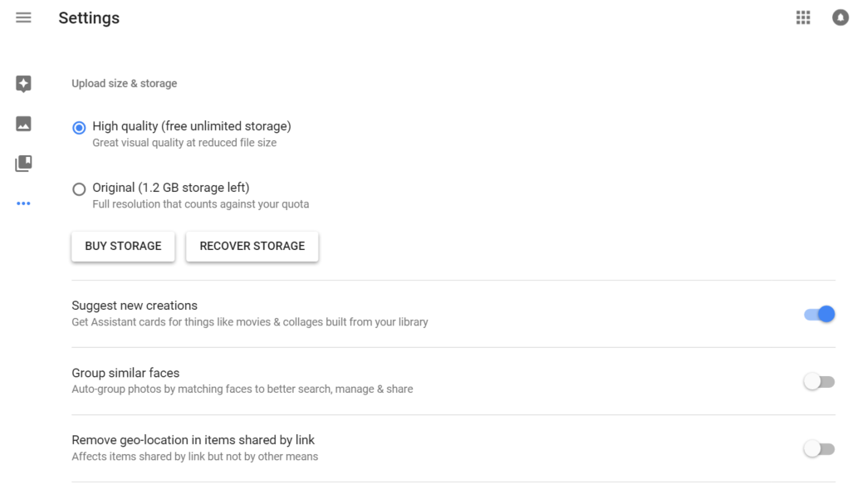Disable the Suggest new creations switch
Viewport: 852px width, 504px height.
pyautogui.click(x=819, y=313)
